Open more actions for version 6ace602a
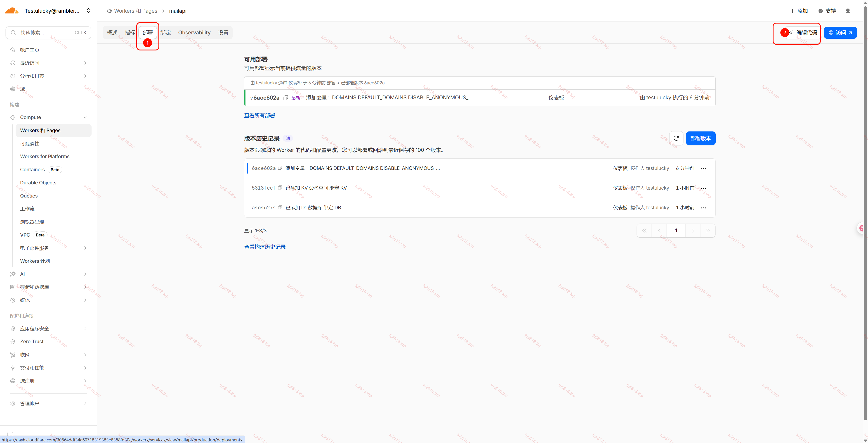Image resolution: width=868 pixels, height=443 pixels. (x=704, y=168)
